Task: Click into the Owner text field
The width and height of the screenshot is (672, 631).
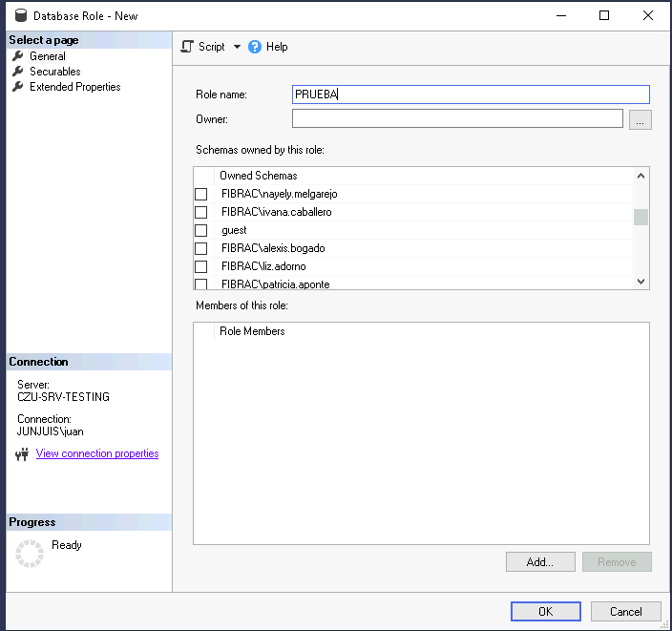Action: pyautogui.click(x=457, y=118)
